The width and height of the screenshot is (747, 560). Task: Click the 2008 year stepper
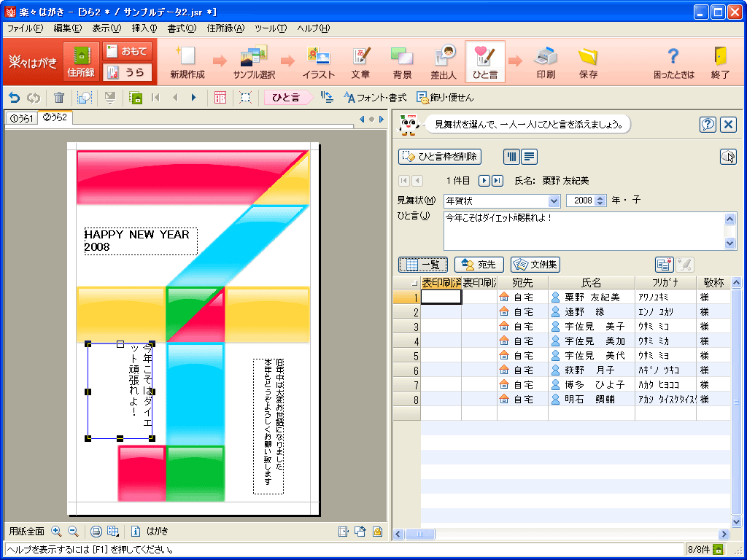click(x=601, y=201)
